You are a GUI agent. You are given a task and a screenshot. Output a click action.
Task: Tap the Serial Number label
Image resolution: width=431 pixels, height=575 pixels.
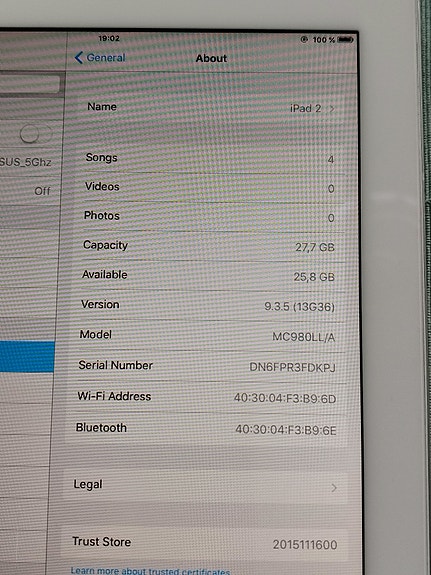tap(116, 365)
